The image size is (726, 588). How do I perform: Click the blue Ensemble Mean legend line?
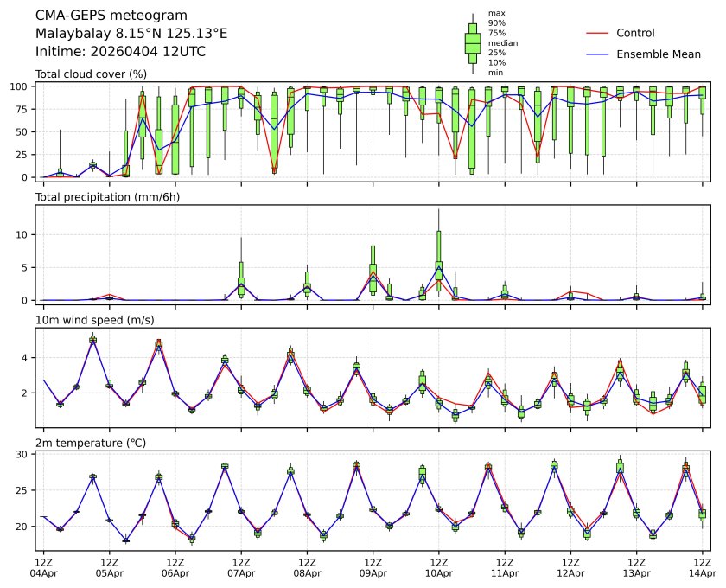pyautogui.click(x=598, y=54)
